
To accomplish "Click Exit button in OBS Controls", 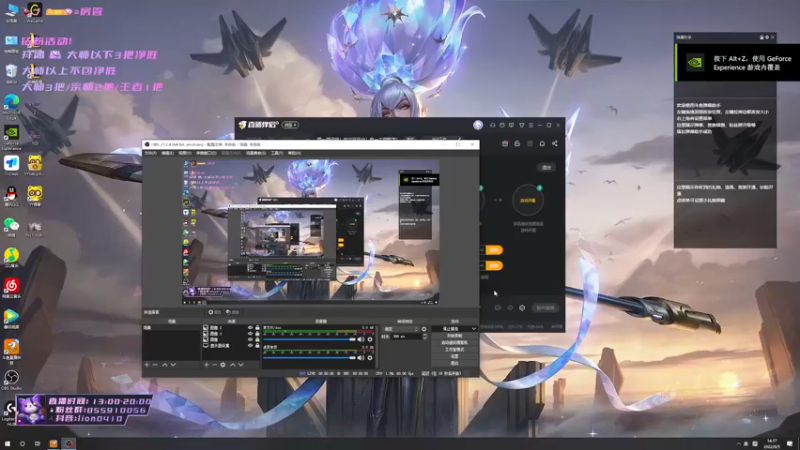I will coord(455,363).
